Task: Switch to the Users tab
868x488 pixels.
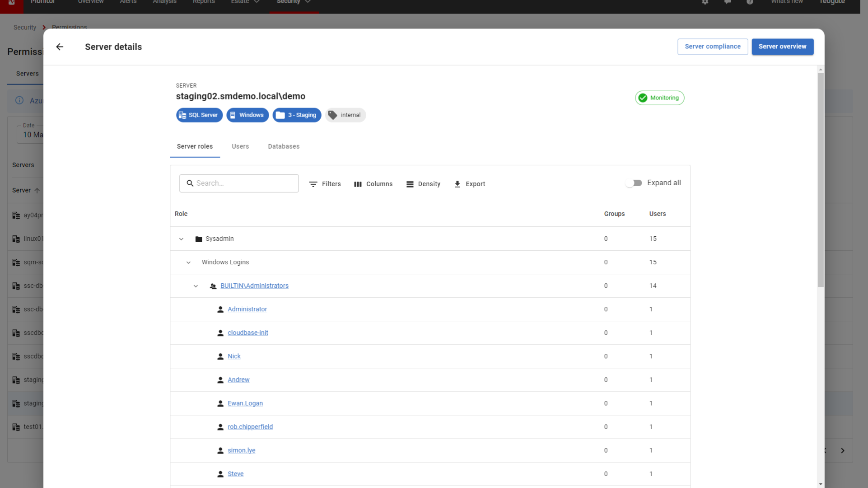Action: 240,146
